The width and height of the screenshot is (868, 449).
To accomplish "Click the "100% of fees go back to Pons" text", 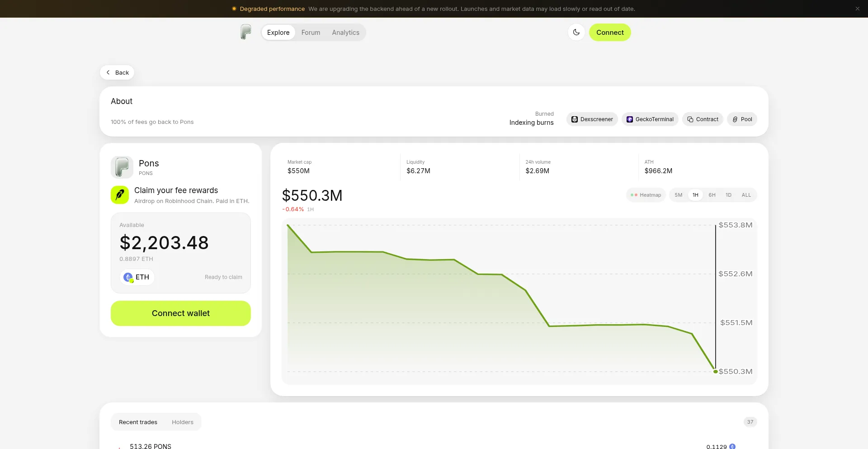I will coord(152,122).
